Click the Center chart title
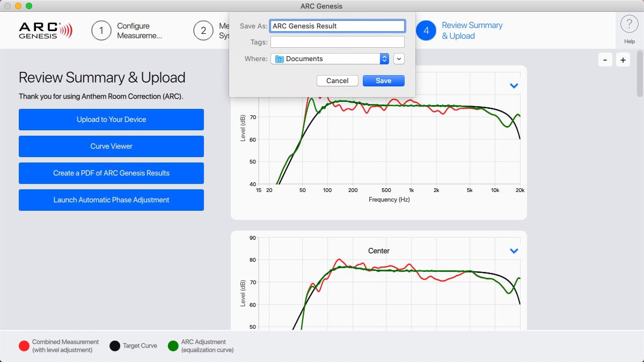 pyautogui.click(x=379, y=251)
